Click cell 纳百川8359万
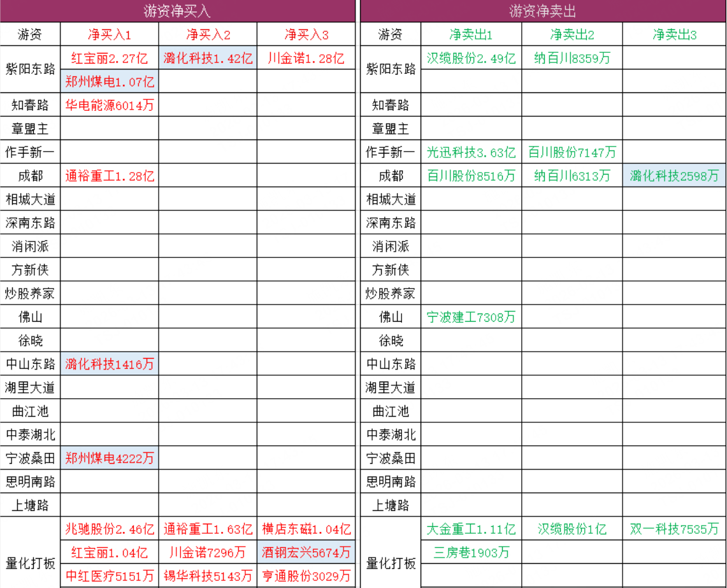 [572, 58]
